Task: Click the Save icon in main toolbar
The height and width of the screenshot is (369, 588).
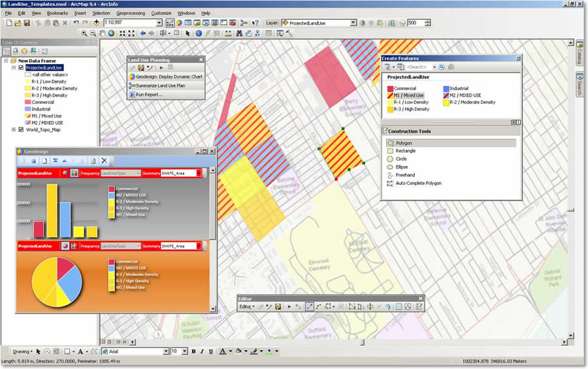Action: (27, 23)
